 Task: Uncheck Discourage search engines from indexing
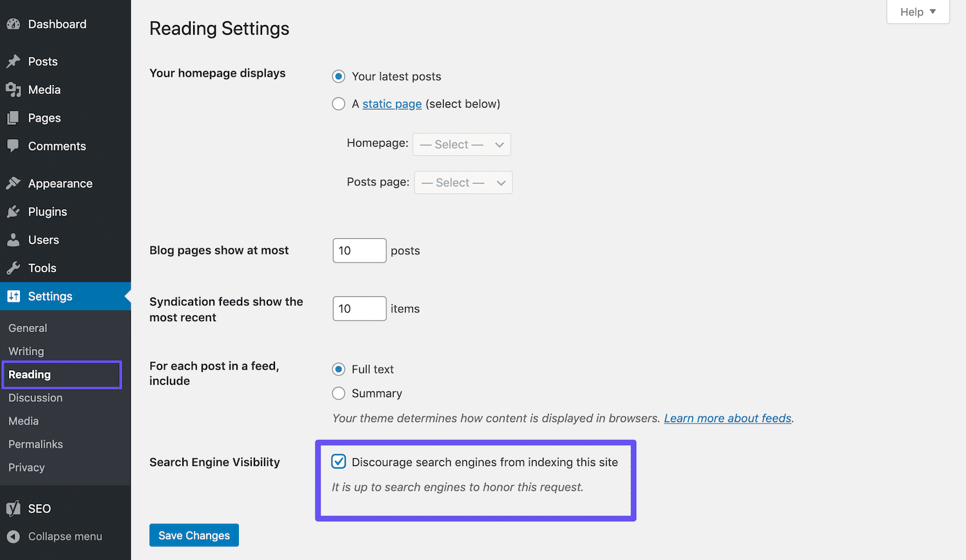pos(339,462)
